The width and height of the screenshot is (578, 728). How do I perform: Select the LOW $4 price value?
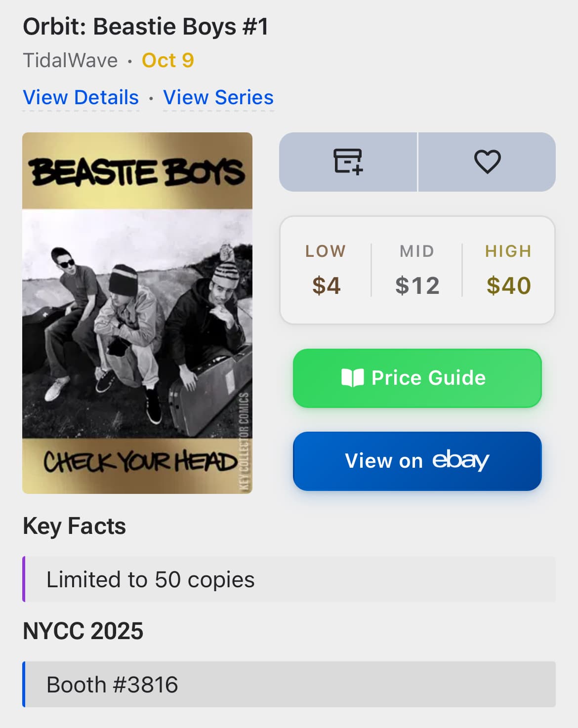click(x=326, y=285)
